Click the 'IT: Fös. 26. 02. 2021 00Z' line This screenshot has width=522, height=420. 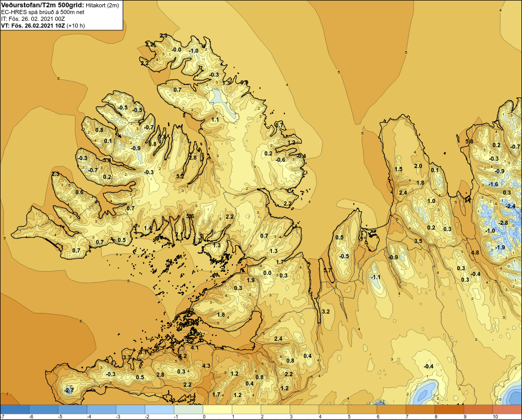pyautogui.click(x=33, y=19)
